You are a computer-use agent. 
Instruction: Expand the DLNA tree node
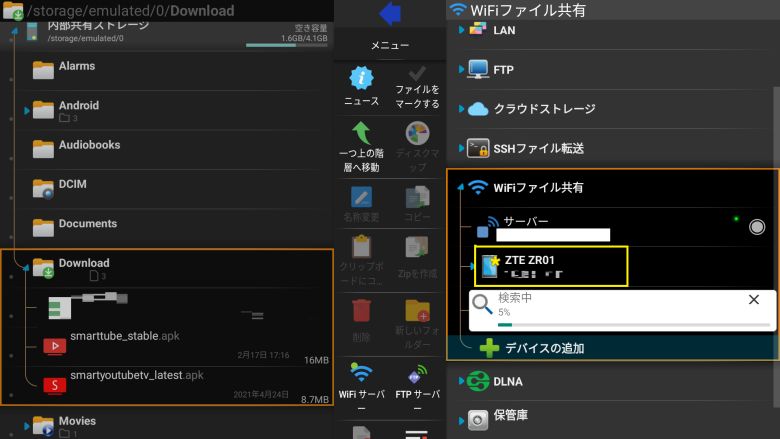click(461, 381)
